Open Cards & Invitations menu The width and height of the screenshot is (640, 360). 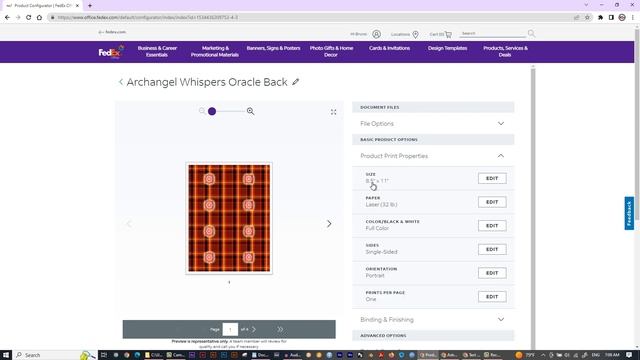click(x=389, y=48)
